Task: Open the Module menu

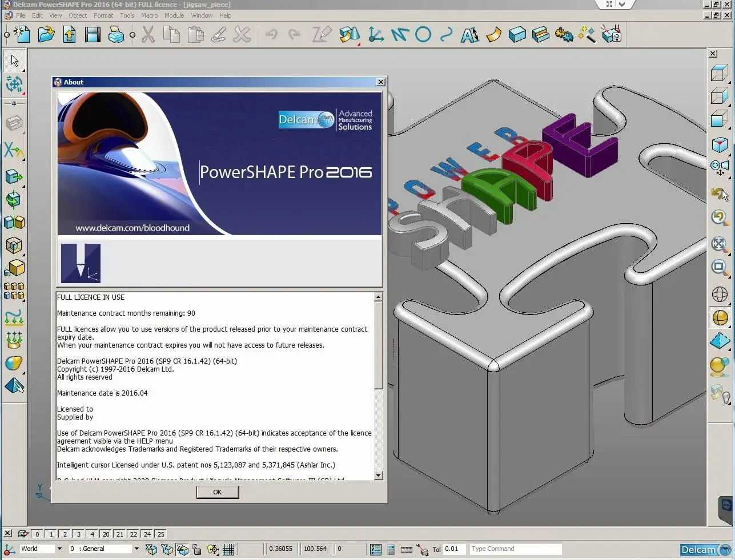Action: click(x=174, y=15)
